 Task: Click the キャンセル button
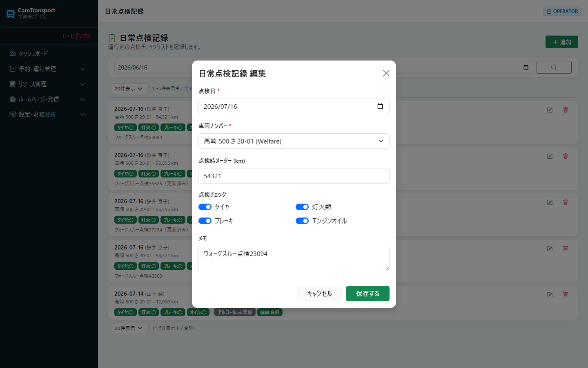(320, 294)
